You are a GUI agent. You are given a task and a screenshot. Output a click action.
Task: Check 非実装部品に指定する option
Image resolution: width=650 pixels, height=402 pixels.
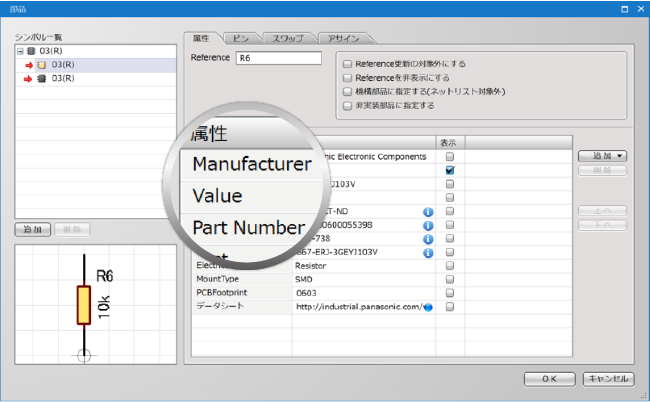point(347,106)
